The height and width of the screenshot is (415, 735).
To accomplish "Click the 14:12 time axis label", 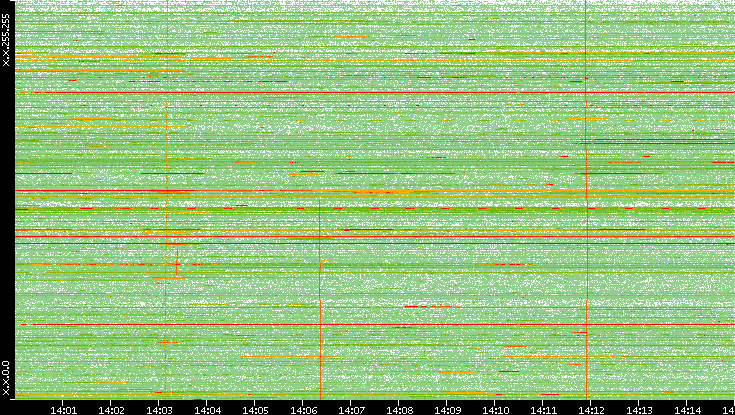I will (592, 410).
